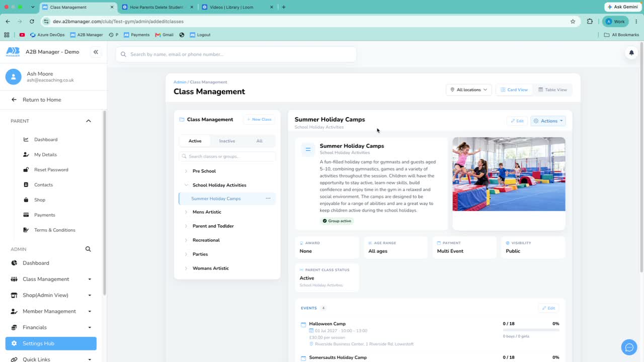Focus the global name, email or phone search
Viewport: 644px width, 362px height.
pyautogui.click(x=236, y=54)
